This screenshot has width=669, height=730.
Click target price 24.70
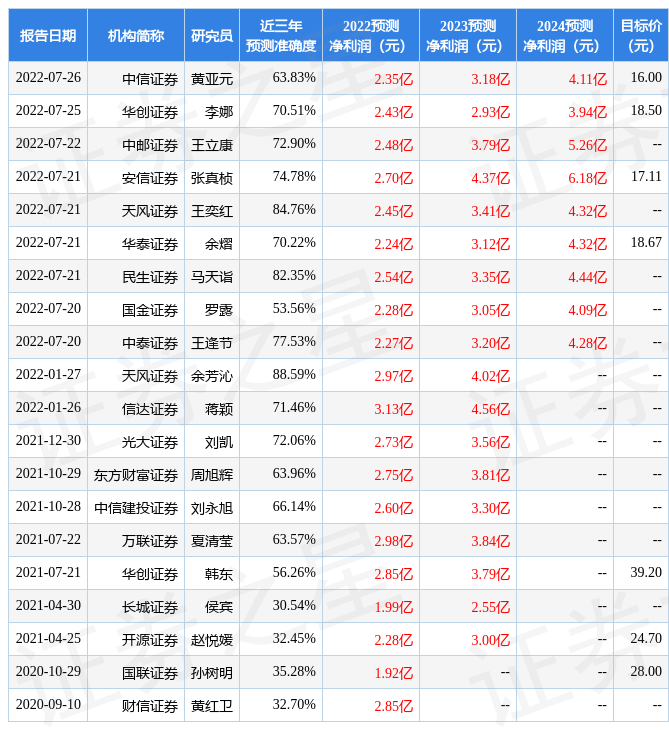click(x=646, y=639)
